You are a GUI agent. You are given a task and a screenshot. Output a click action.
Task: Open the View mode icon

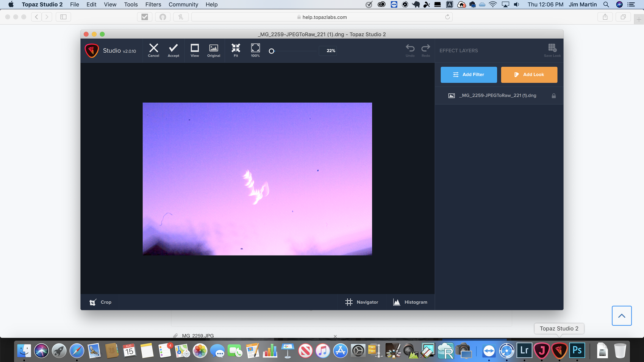tap(195, 50)
